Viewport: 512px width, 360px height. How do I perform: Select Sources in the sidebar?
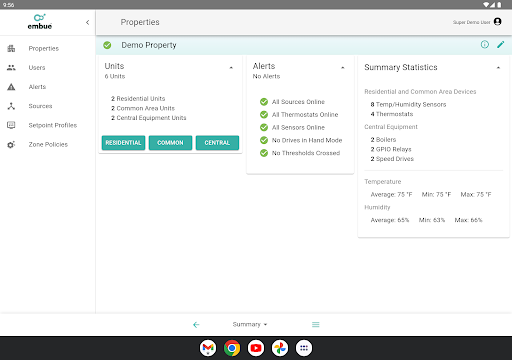(40, 106)
